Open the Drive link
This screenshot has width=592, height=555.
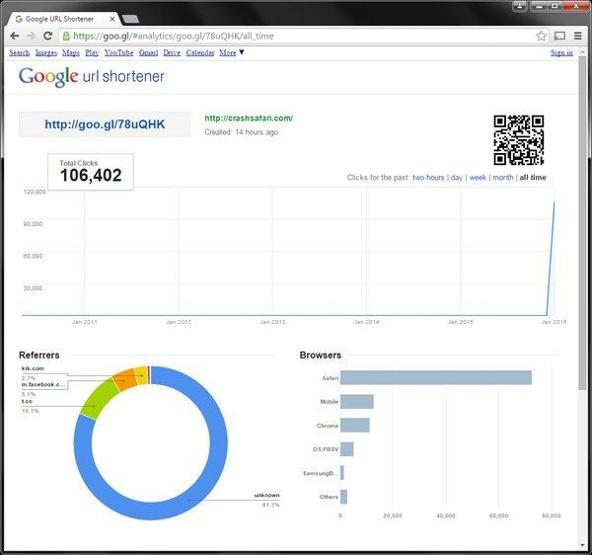point(172,52)
